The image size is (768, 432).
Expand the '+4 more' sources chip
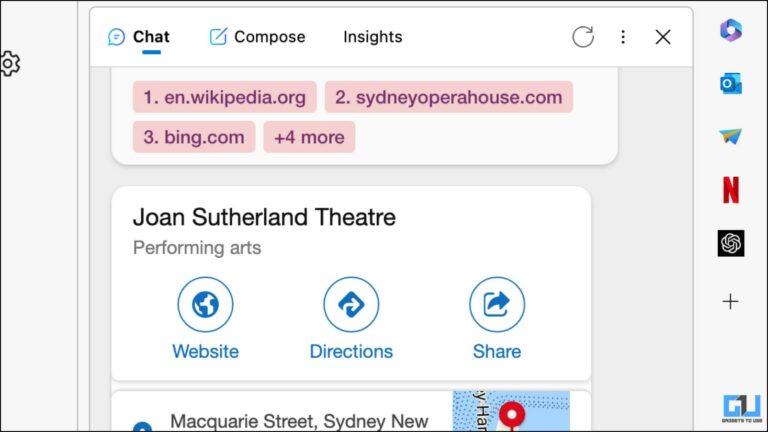[309, 137]
